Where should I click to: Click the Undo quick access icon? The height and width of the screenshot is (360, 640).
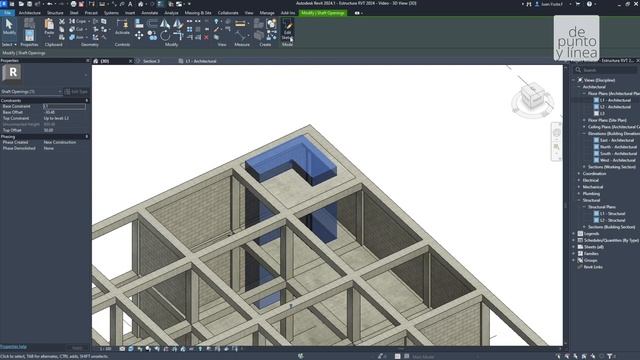coord(49,4)
